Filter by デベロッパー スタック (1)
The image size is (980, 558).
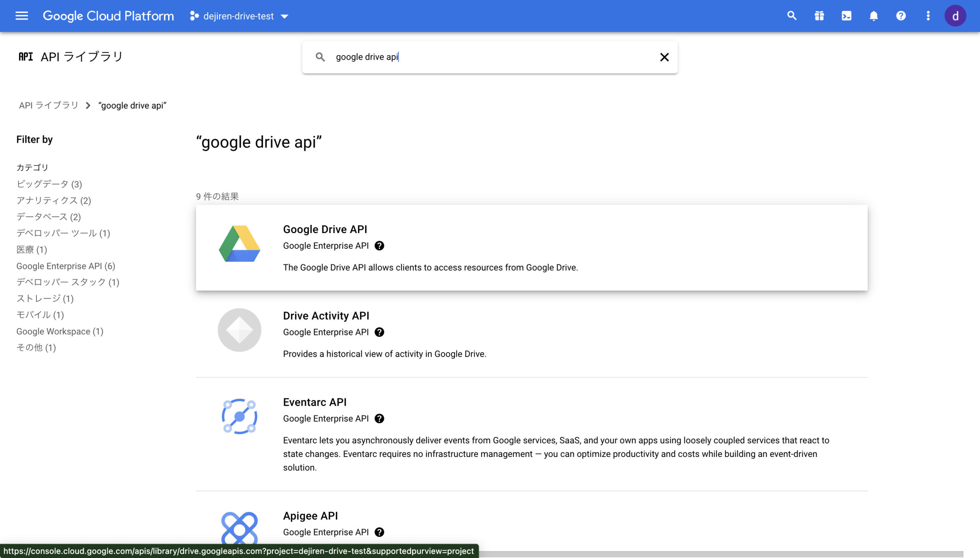(68, 282)
